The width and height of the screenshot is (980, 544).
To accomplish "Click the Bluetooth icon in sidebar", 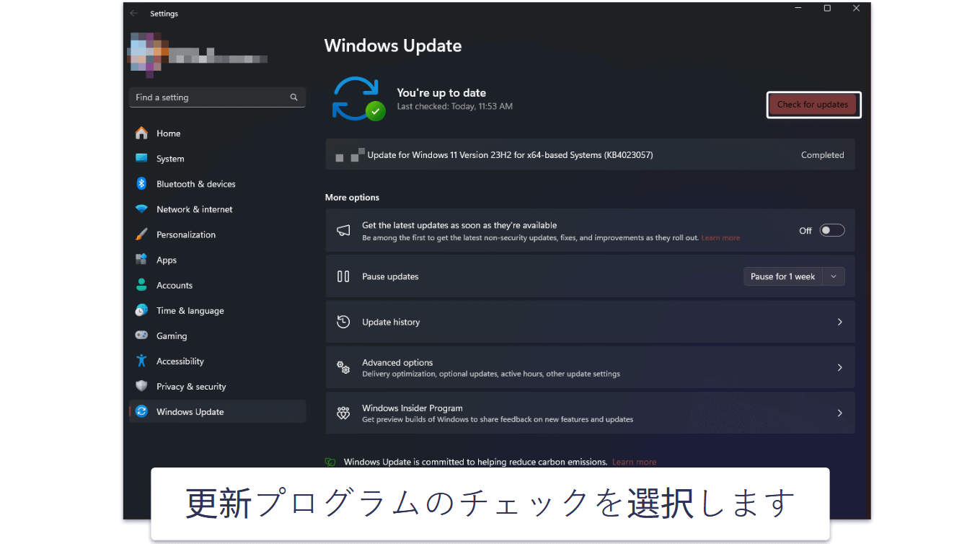I will click(x=141, y=184).
